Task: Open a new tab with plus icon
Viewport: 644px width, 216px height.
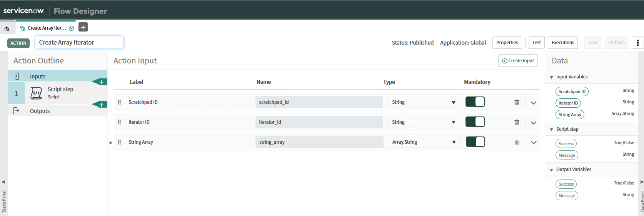Action: coord(83,27)
